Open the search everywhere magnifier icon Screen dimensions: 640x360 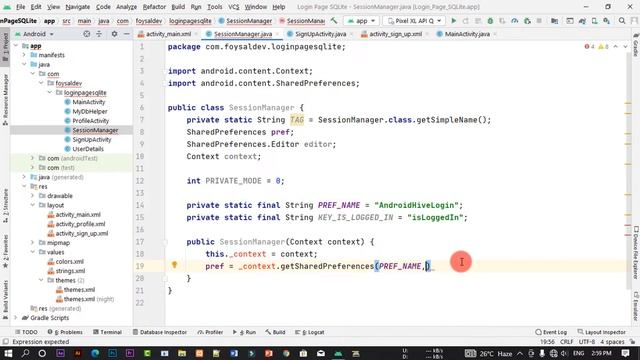[x=622, y=20]
